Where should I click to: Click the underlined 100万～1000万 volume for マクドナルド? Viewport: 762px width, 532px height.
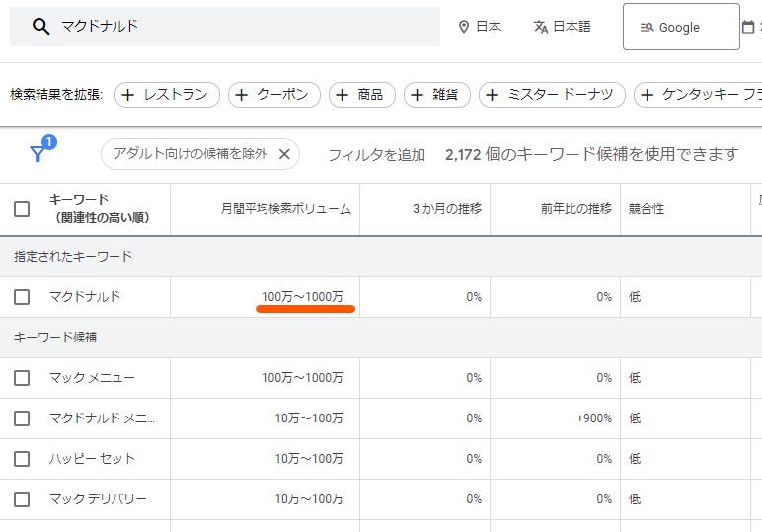[302, 297]
